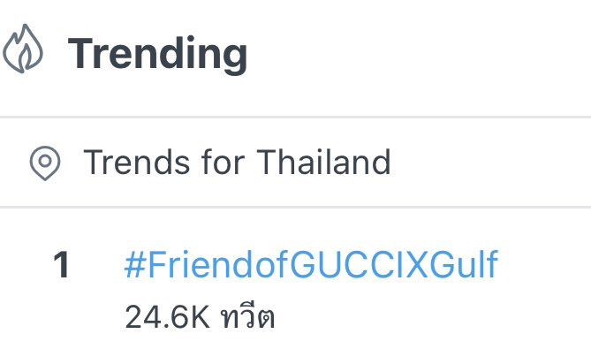Select the Trending heading text
The height and width of the screenshot is (364, 591).
[x=157, y=54]
